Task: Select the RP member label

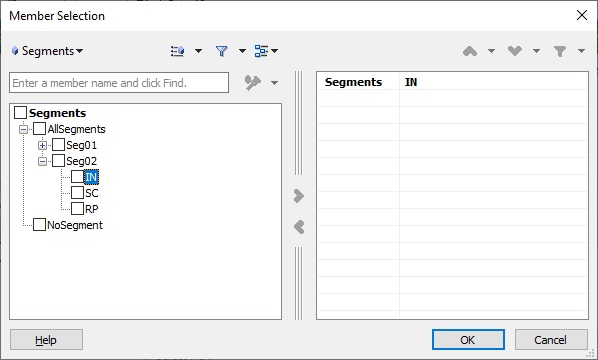Action: (92, 209)
